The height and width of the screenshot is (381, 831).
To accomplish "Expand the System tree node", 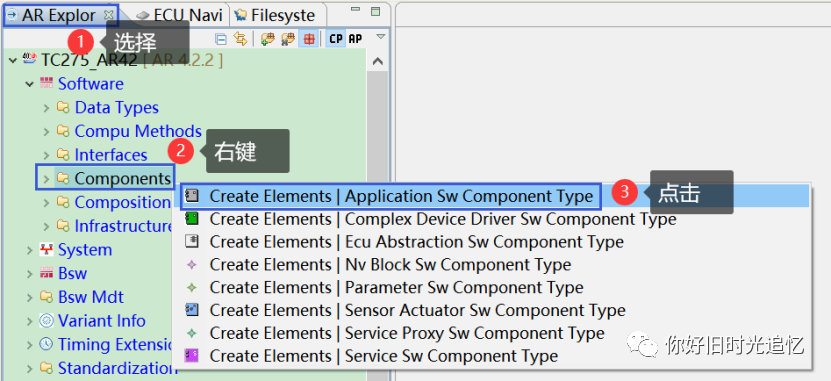I will coord(30,250).
